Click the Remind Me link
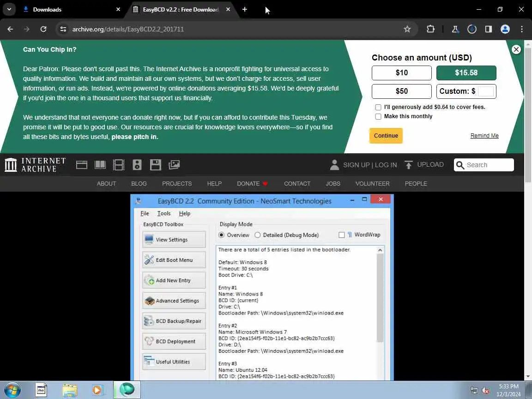 point(484,136)
